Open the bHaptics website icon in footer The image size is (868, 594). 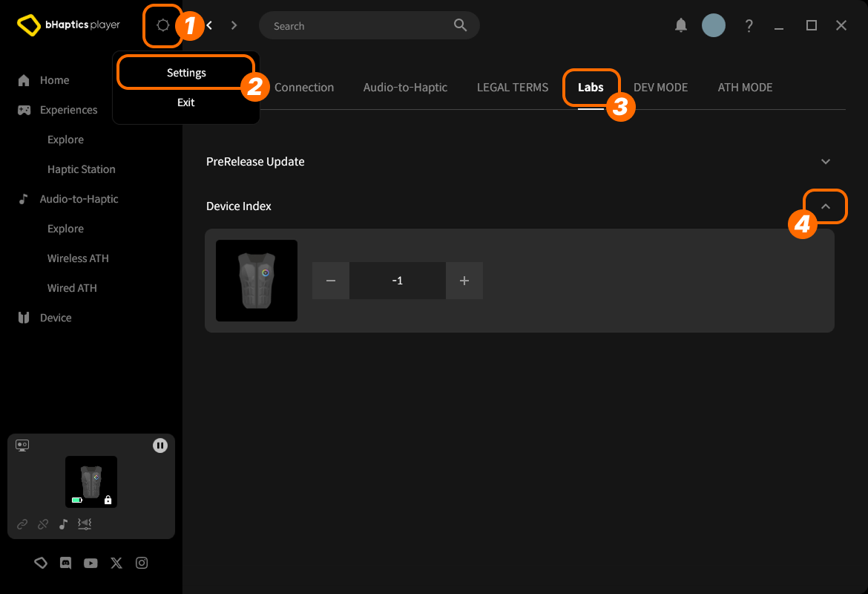click(40, 563)
